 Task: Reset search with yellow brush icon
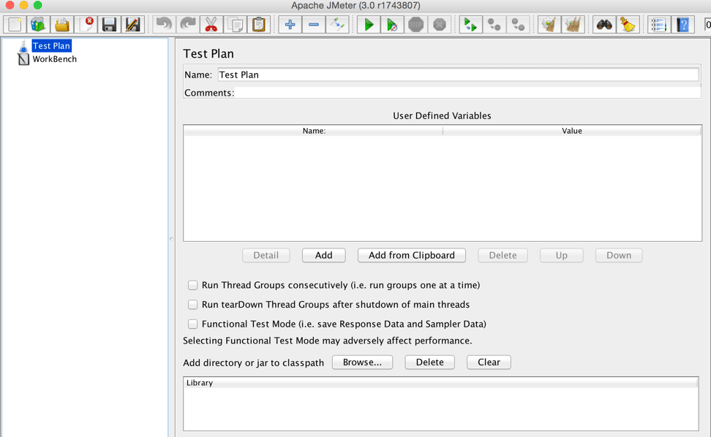pyautogui.click(x=628, y=24)
